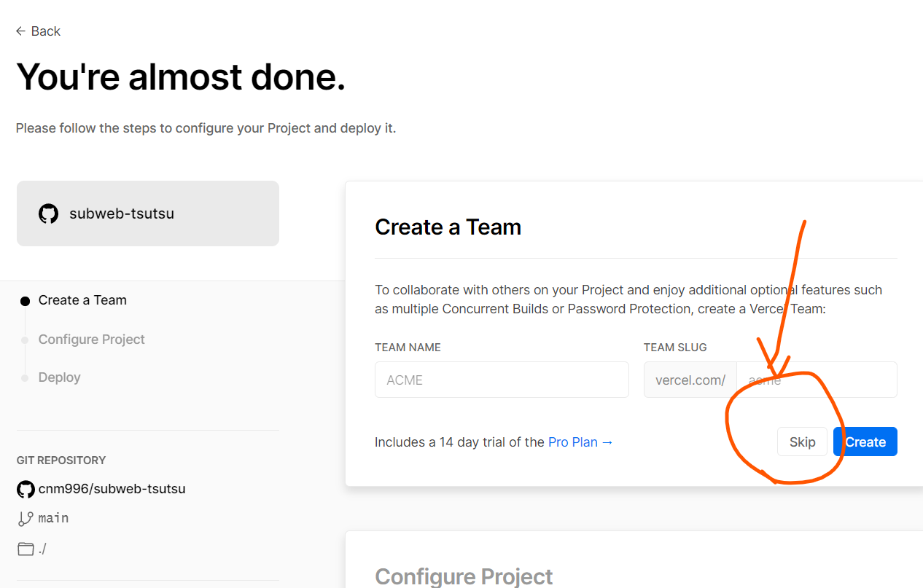The image size is (923, 588).
Task: Select the Configure Project step
Action: pos(92,340)
